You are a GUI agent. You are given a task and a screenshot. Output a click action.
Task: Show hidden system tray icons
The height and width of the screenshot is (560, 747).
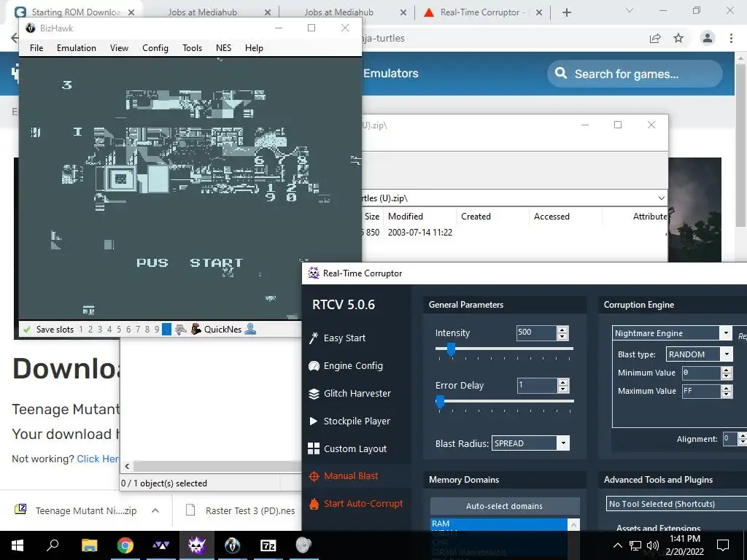[617, 545]
